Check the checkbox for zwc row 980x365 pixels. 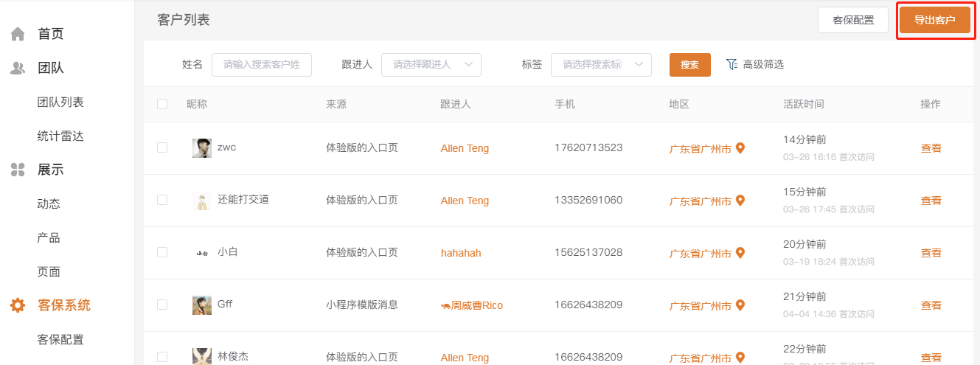point(162,147)
